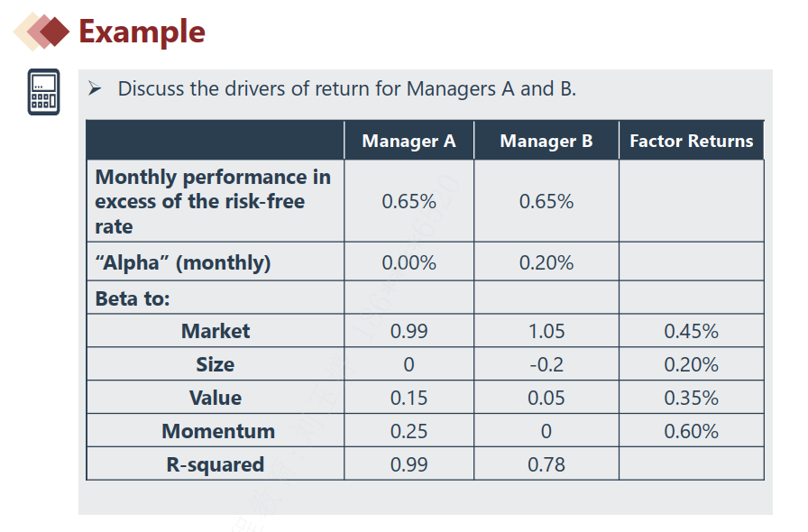Select the 'Market' beta row label
This screenshot has width=808, height=532.
tap(216, 331)
